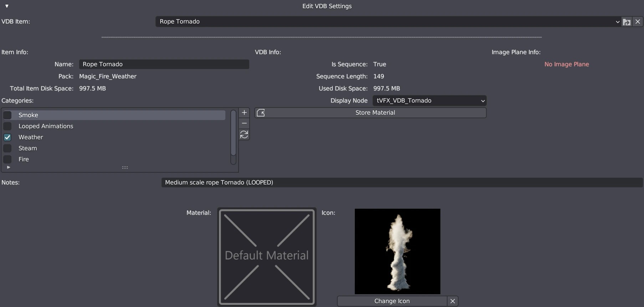Enable the Smoke category checkbox
Screen dimensions: 644x307
point(7,115)
